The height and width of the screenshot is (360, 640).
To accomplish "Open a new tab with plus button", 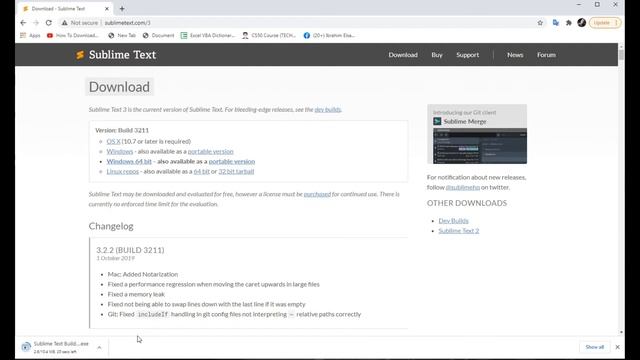I will pos(122,9).
